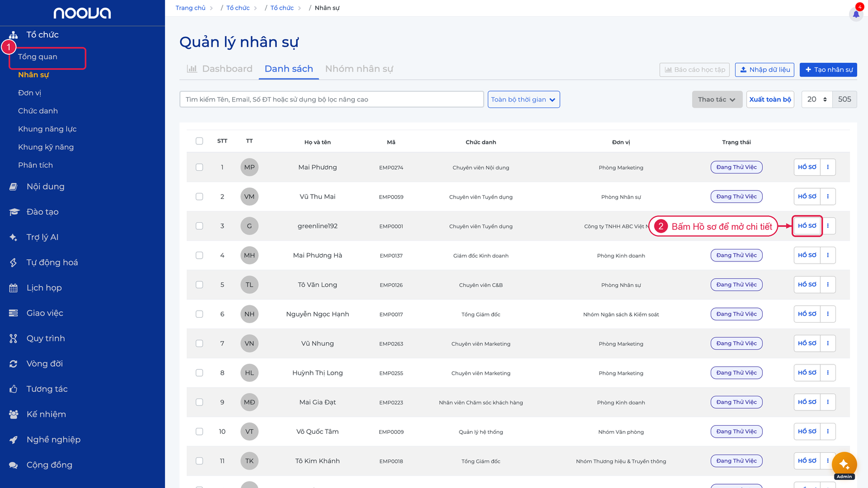Click the MP avatar of Mai Phương
Image resolution: width=868 pixels, height=488 pixels.
click(x=250, y=167)
